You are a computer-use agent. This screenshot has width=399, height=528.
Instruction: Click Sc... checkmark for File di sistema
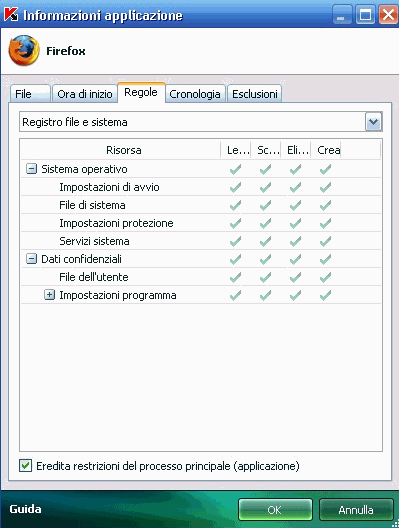click(x=265, y=205)
